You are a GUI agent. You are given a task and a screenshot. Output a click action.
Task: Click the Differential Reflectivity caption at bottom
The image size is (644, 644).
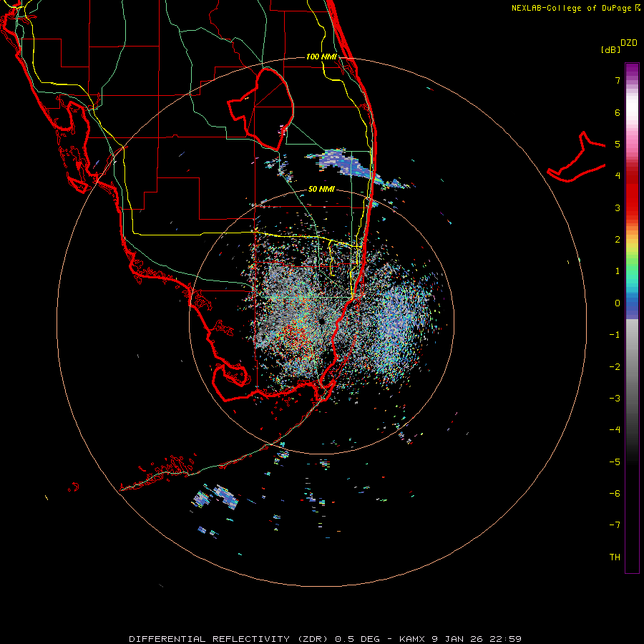pos(325,639)
